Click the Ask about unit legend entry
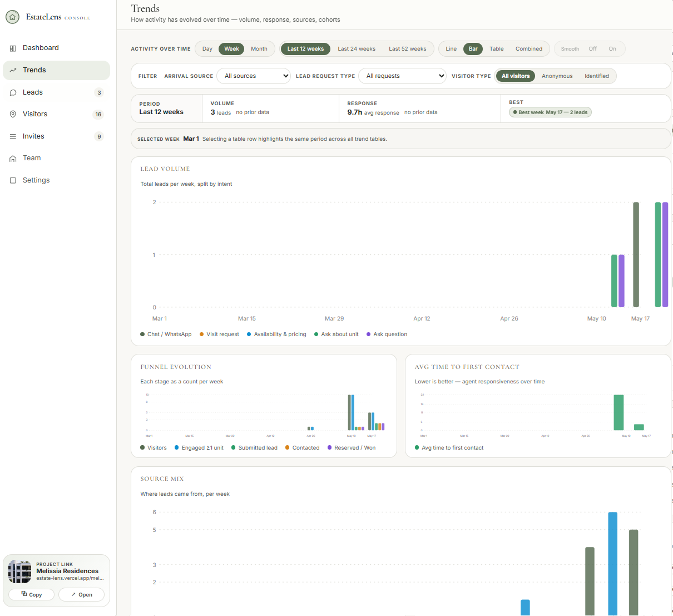 coord(336,334)
